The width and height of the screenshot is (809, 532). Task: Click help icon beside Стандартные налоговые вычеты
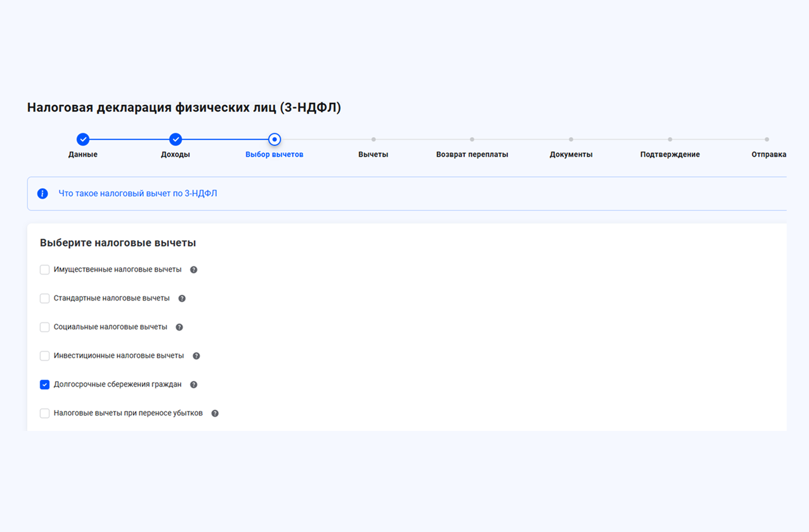(182, 298)
